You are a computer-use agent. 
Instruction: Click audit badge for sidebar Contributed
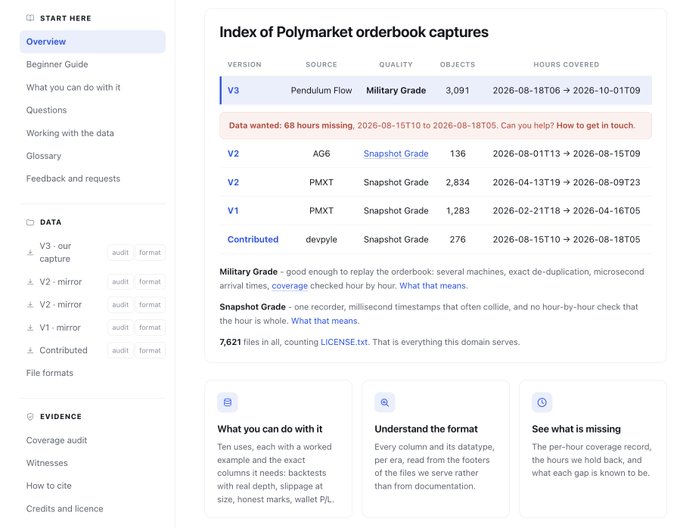120,350
